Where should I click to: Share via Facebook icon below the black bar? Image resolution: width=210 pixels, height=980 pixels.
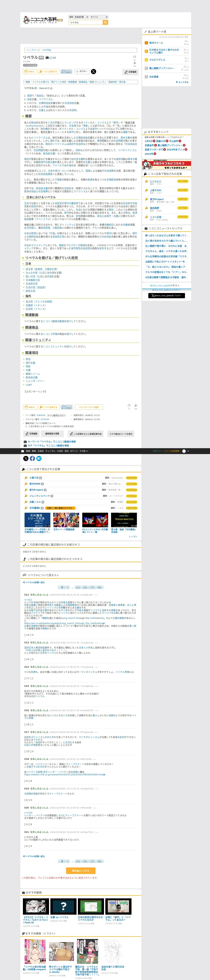(32, 458)
